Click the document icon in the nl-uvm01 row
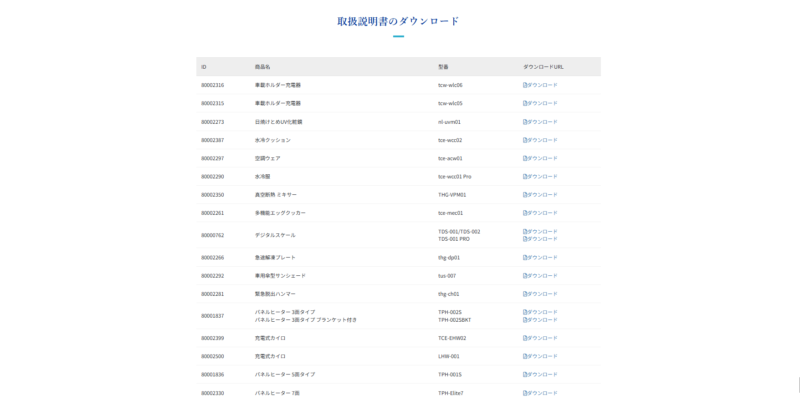Image resolution: width=800 pixels, height=400 pixels. click(525, 122)
